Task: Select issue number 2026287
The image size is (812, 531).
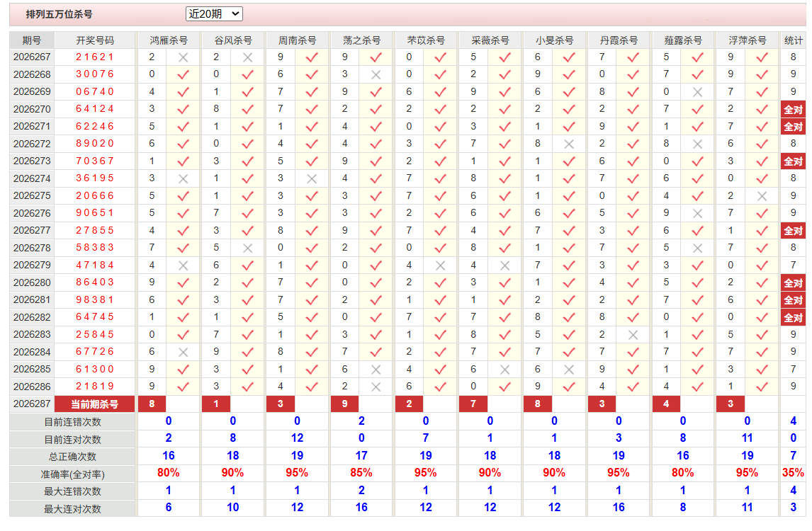Action: (32, 404)
